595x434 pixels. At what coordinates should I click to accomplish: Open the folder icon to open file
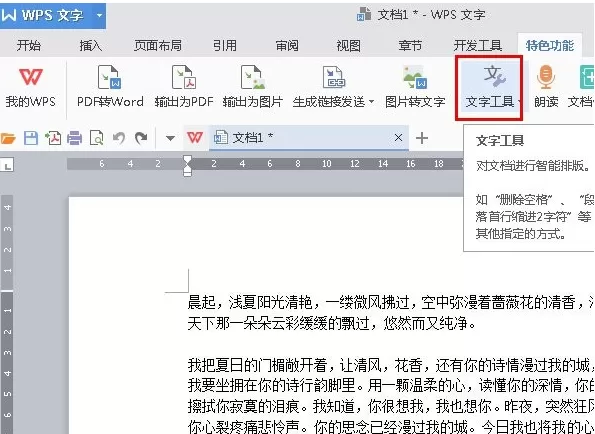tap(8, 138)
